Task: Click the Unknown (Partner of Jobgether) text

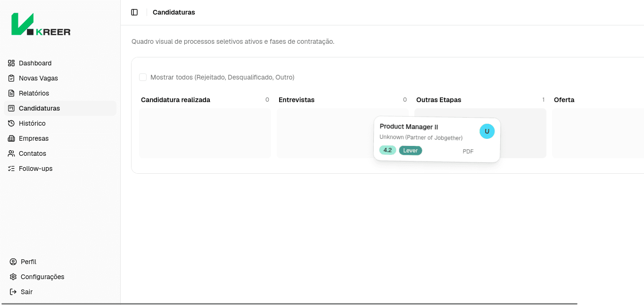Action: pos(421,137)
